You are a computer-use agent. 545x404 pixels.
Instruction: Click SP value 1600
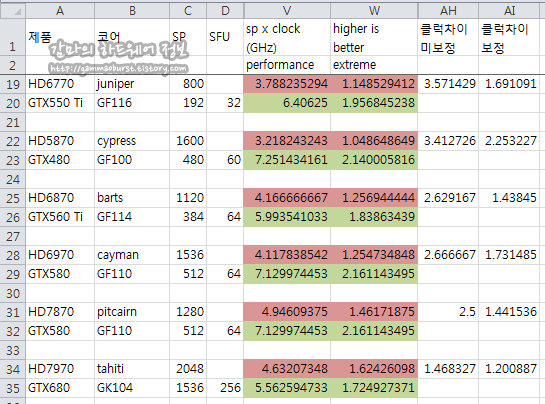188,141
